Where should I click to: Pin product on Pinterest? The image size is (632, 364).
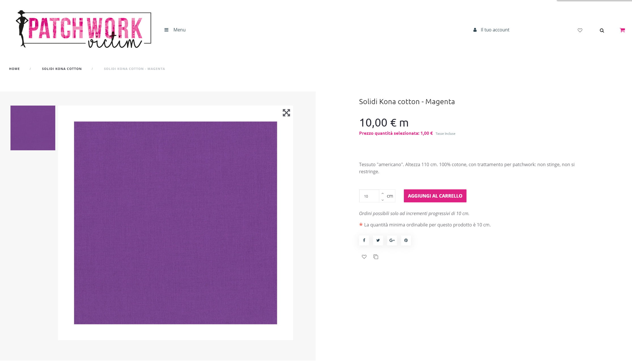click(x=406, y=240)
